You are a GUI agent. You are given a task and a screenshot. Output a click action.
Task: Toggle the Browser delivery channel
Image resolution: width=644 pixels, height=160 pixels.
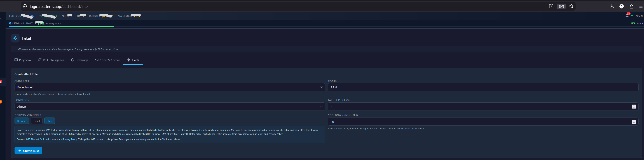point(22,121)
